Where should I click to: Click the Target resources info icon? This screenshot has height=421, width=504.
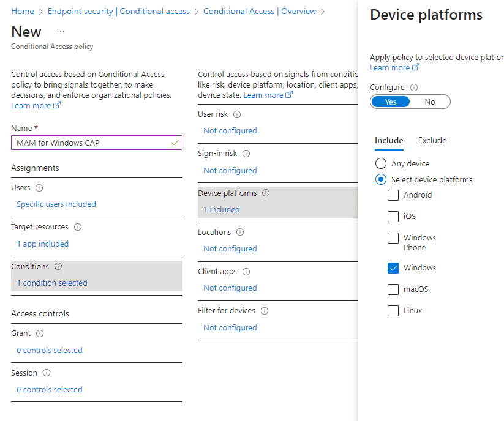pyautogui.click(x=78, y=227)
